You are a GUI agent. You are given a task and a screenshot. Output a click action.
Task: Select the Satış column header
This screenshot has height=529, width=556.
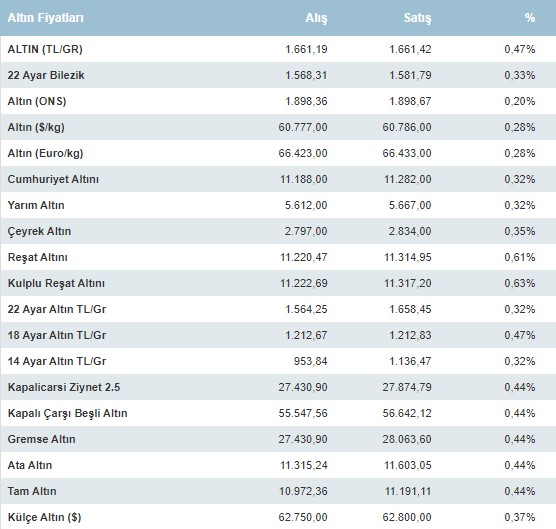pyautogui.click(x=417, y=18)
